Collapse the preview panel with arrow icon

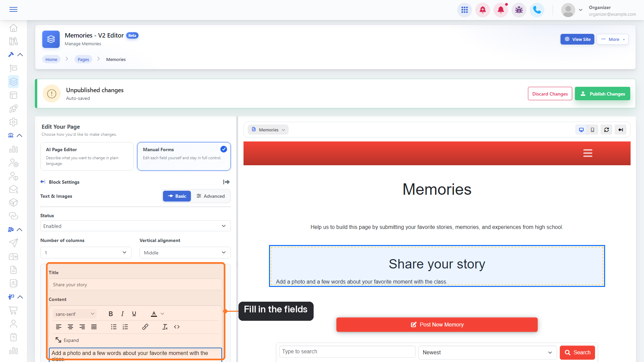621,130
